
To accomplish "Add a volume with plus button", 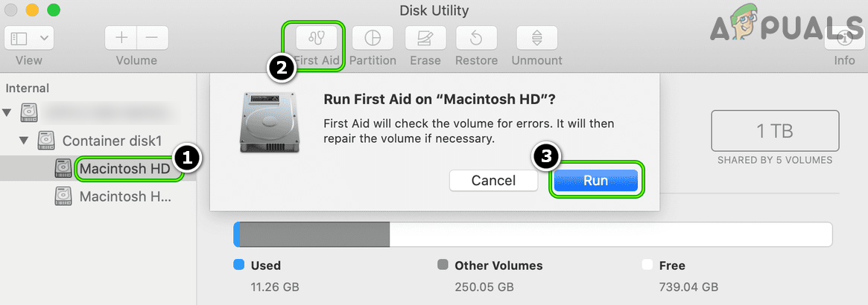I will pos(121,37).
